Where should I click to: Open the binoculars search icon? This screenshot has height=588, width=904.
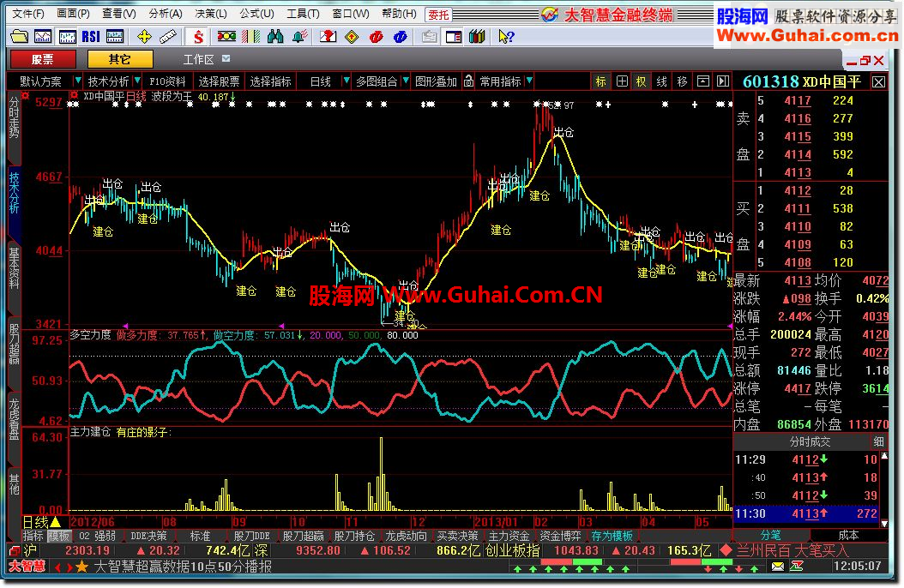[x=275, y=37]
